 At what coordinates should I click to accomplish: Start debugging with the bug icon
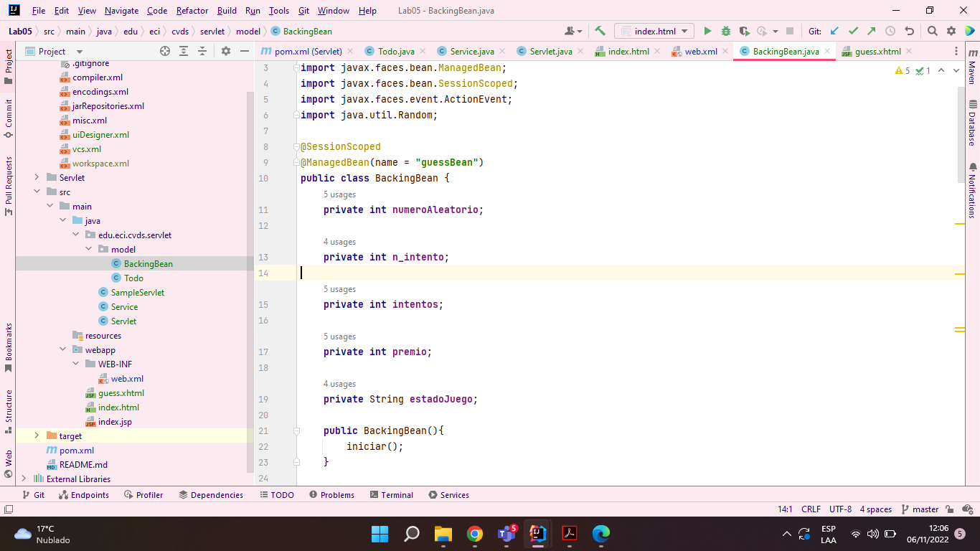725,31
